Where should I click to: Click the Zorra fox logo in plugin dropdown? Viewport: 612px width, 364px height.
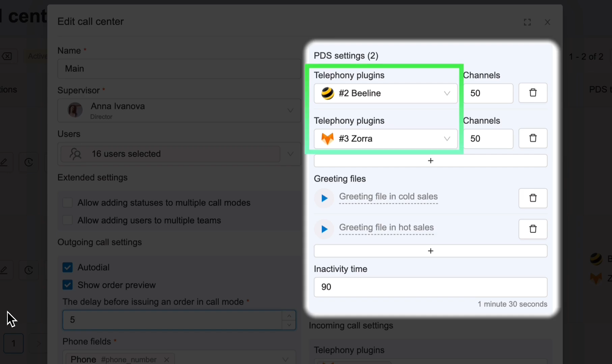point(327,139)
